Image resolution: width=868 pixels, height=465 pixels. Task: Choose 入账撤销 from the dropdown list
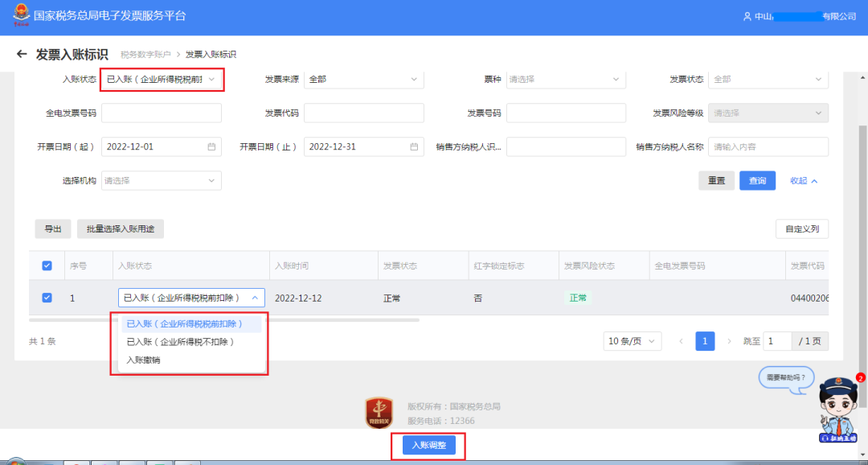(x=143, y=360)
